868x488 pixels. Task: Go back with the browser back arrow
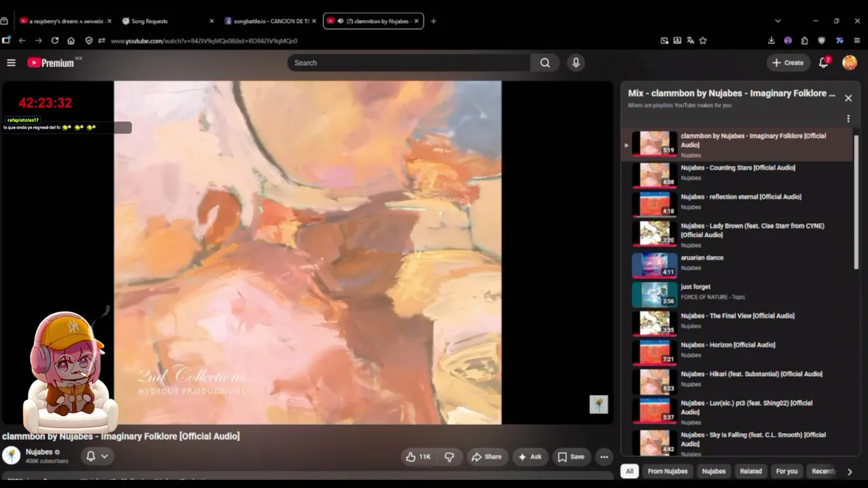(x=22, y=41)
